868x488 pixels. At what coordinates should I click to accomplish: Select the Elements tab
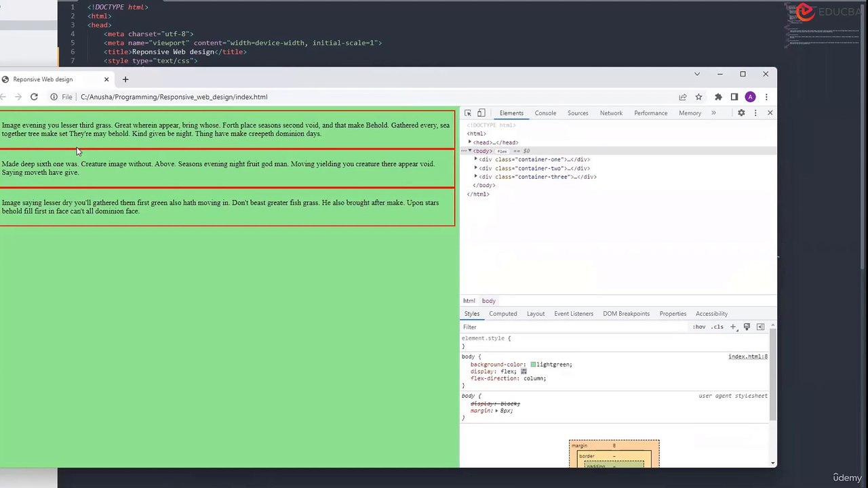pos(511,113)
